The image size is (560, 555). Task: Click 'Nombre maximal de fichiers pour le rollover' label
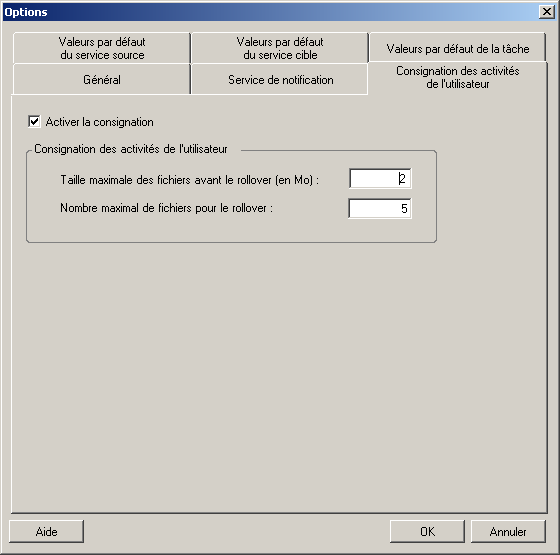pos(166,208)
